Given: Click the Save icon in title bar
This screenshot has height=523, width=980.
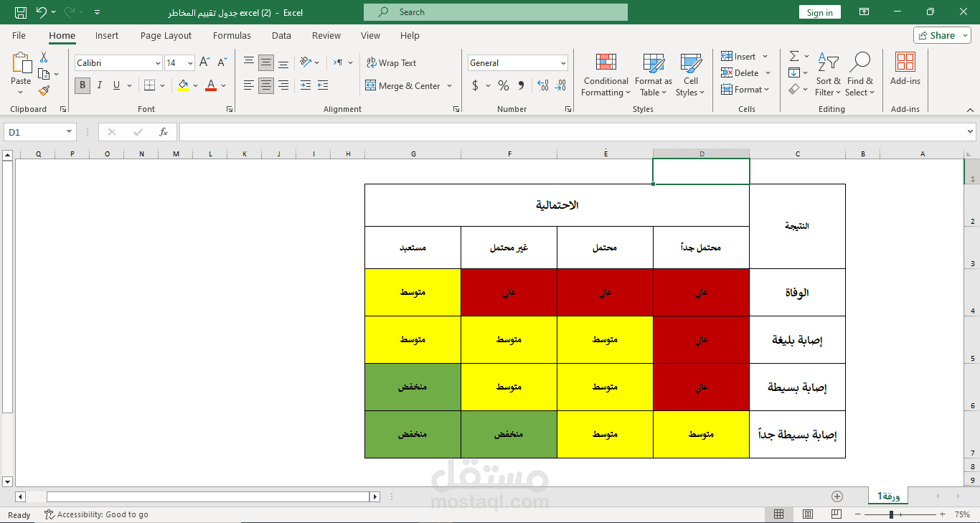Looking at the screenshot, I should pyautogui.click(x=21, y=12).
